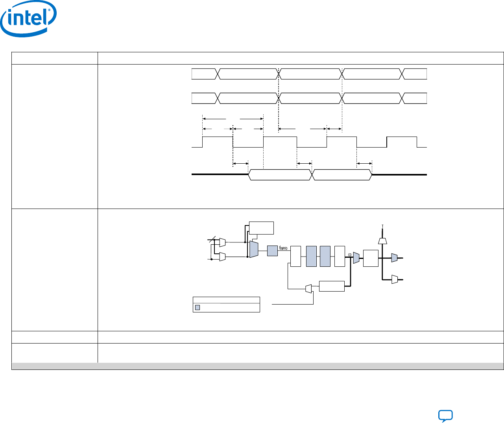Click the C0 label in block diagram
This screenshot has width=504, height=423.
(349, 255)
